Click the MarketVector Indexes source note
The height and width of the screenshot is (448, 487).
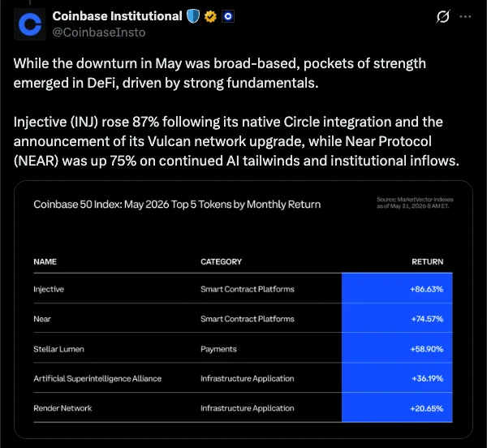pyautogui.click(x=415, y=202)
